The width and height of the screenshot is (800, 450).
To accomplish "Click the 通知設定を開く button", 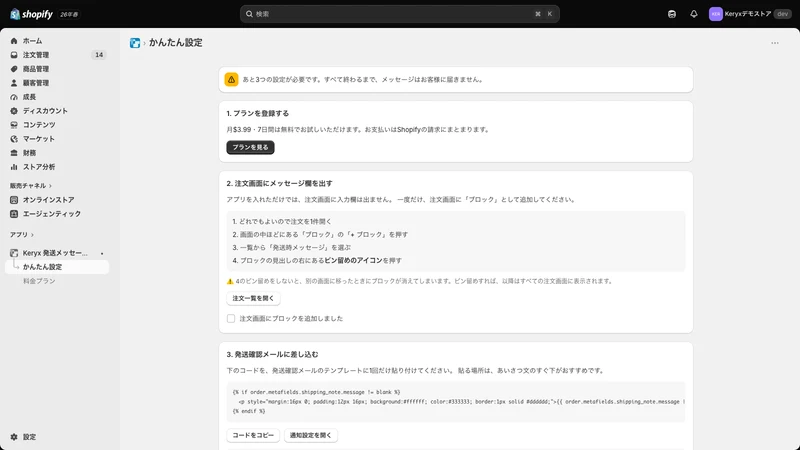I will coord(311,435).
